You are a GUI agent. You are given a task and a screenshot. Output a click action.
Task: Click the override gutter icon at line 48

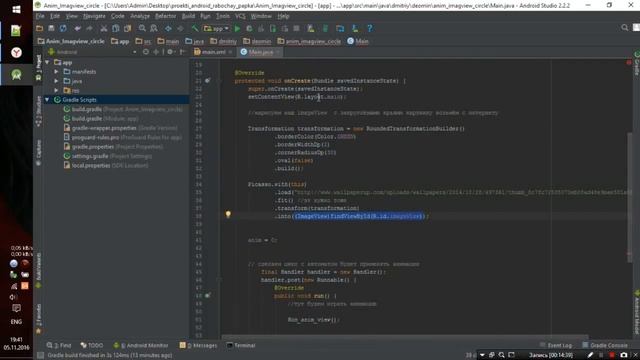coord(208,296)
